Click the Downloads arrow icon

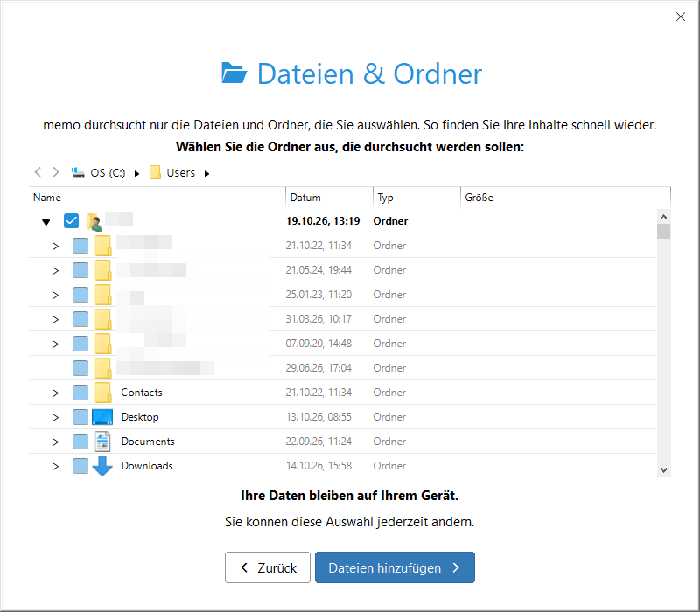pyautogui.click(x=102, y=466)
